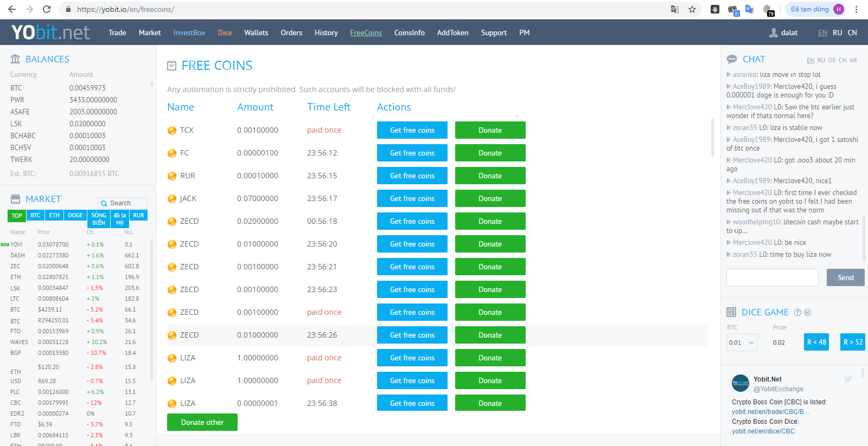This screenshot has height=446, width=868.
Task: Go back to the previous browser page
Action: [12, 9]
